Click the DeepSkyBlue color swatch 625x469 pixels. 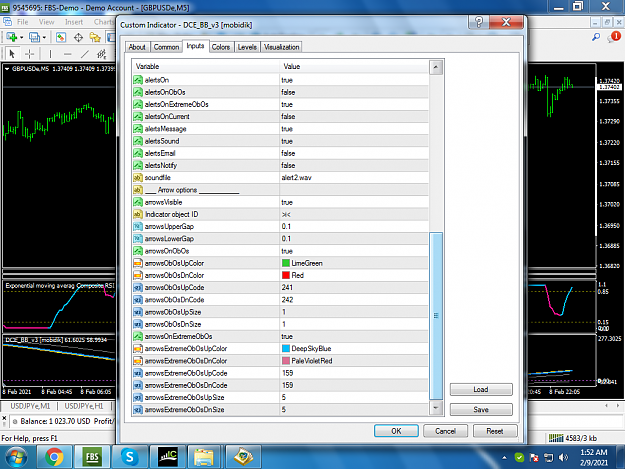click(286, 348)
